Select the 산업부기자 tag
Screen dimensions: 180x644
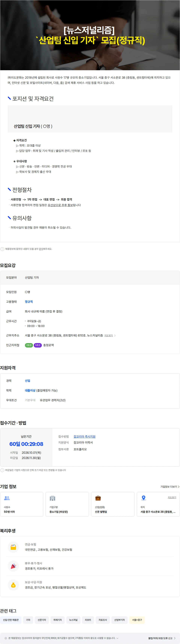pyautogui.click(x=119, y=620)
